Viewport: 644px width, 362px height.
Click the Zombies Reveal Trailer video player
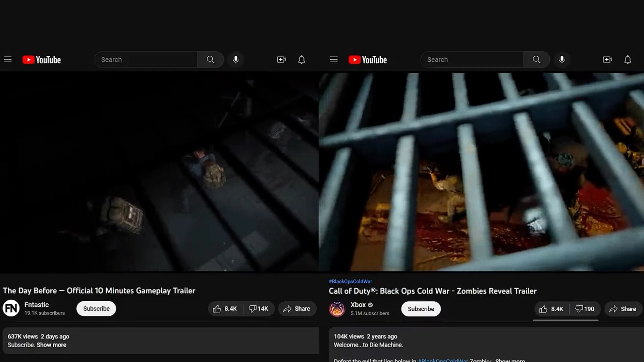point(481,172)
